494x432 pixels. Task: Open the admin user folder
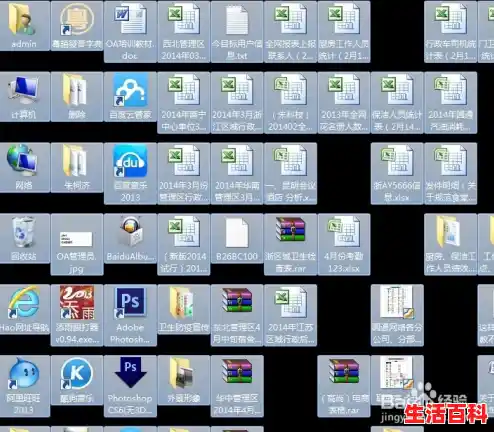pos(23,25)
